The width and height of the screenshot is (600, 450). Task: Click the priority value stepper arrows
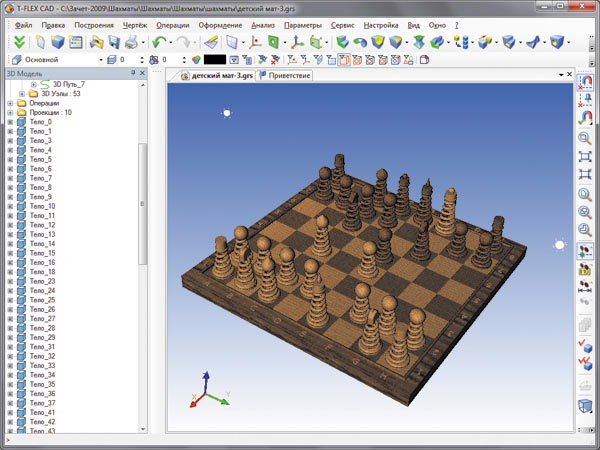pyautogui.click(x=184, y=60)
